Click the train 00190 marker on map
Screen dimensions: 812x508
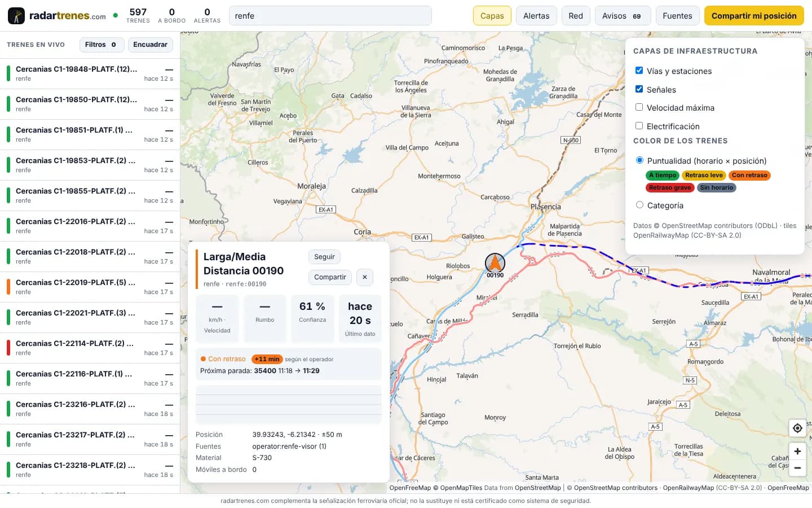pos(495,263)
